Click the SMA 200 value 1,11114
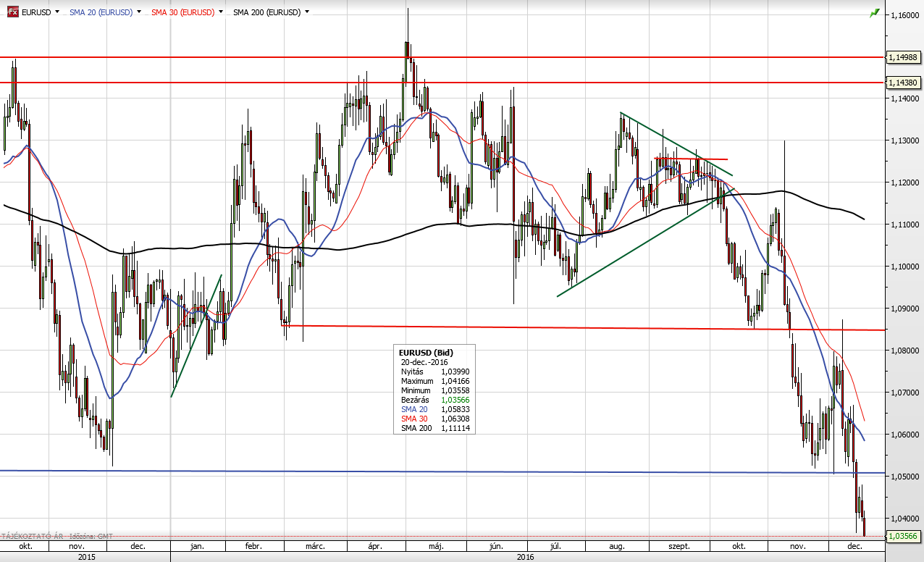This screenshot has height=562, width=924. tap(455, 428)
